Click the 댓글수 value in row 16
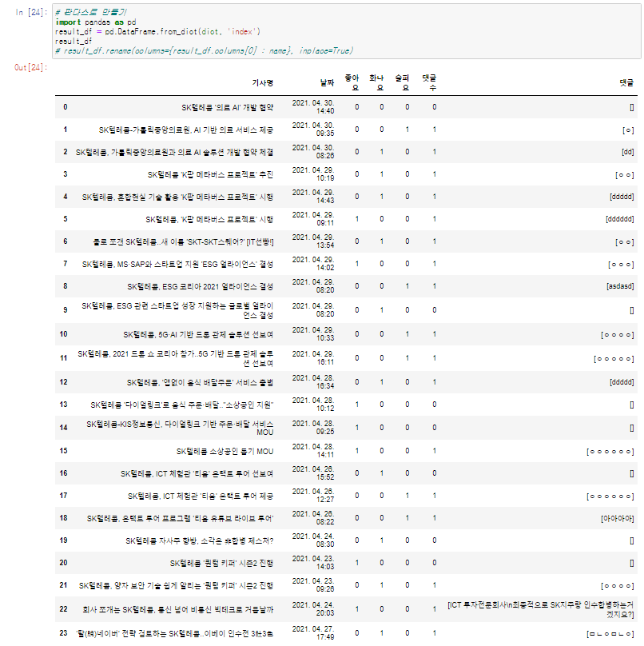The image size is (644, 646). tap(435, 473)
